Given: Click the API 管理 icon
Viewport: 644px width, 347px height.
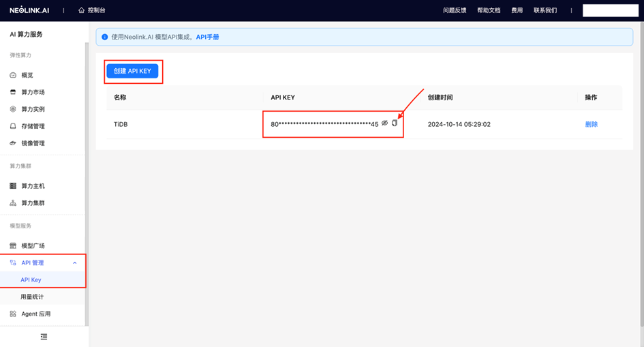Looking at the screenshot, I should pos(13,263).
